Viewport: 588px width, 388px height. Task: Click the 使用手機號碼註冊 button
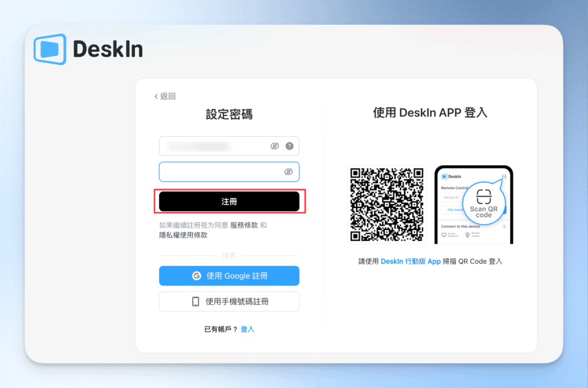tap(229, 301)
